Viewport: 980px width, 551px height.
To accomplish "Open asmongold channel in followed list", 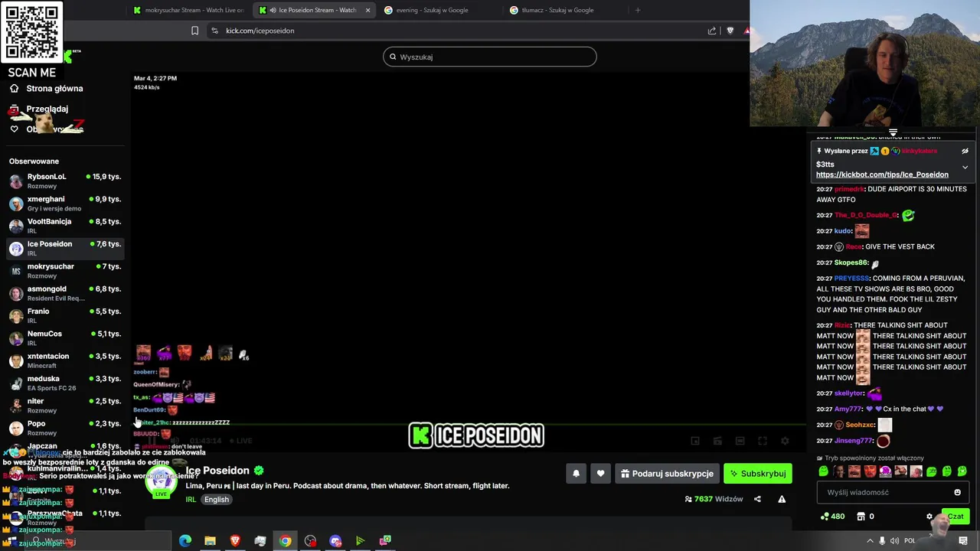I will point(65,293).
